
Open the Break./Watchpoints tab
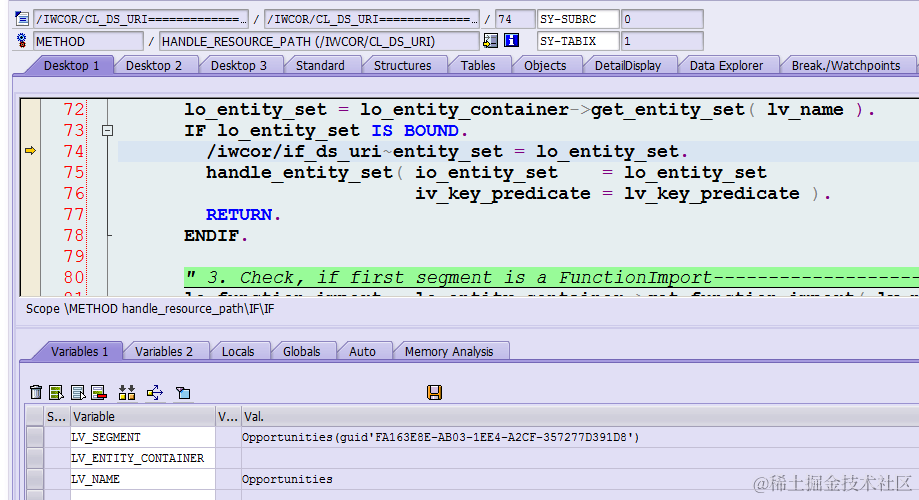pos(846,66)
